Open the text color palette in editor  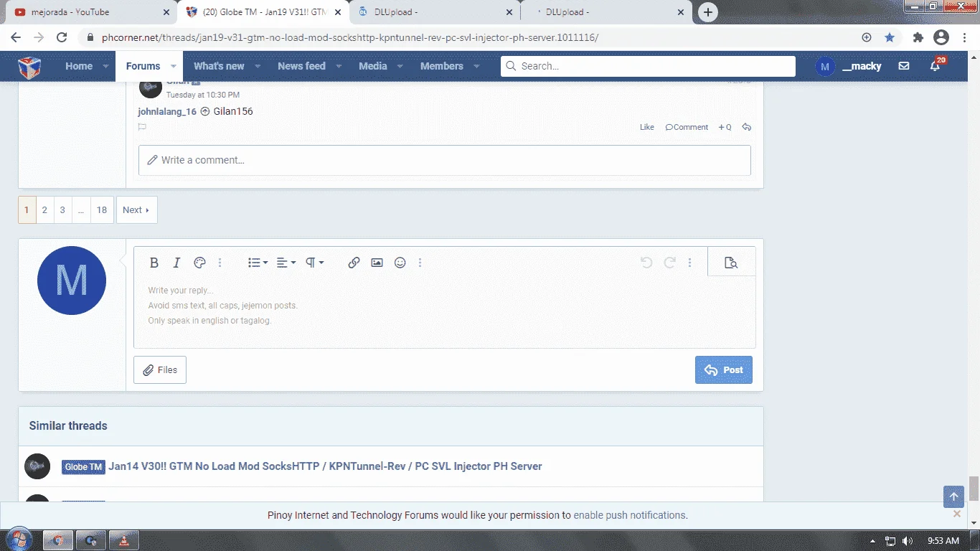point(200,263)
